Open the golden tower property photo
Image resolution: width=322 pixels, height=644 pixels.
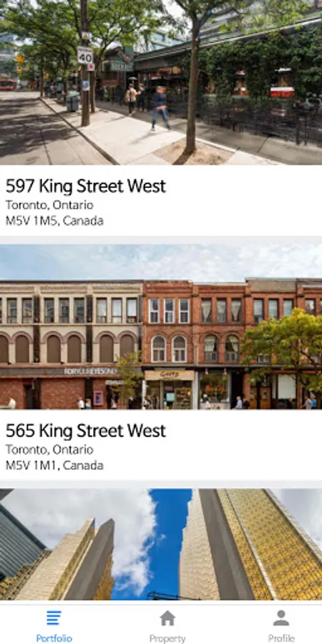tap(161, 545)
